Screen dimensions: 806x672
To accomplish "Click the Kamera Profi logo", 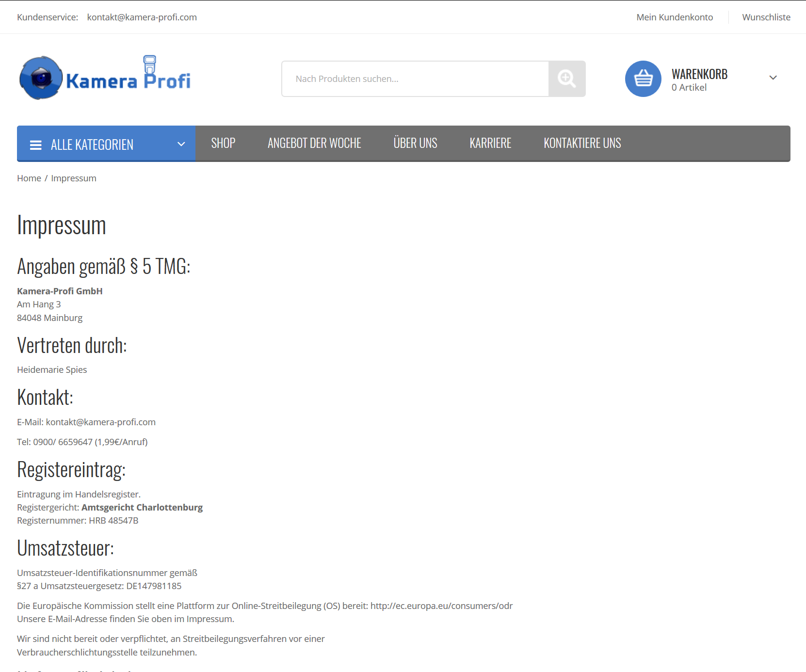I will pyautogui.click(x=105, y=78).
